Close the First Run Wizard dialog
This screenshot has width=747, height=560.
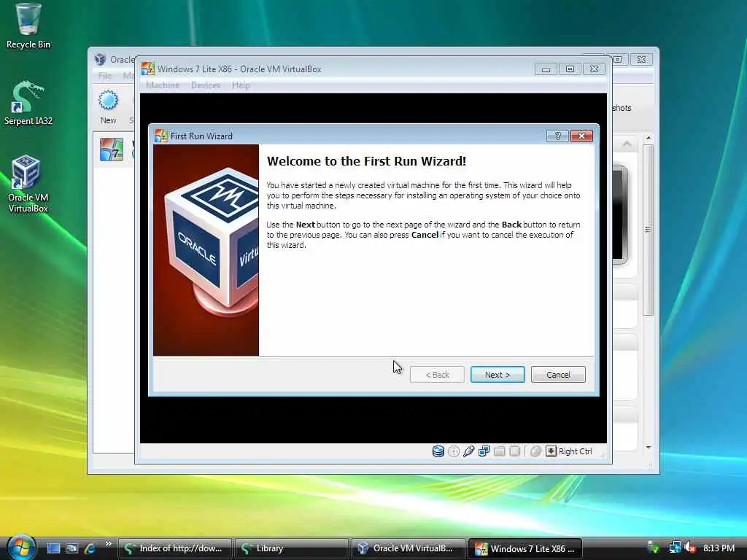(x=581, y=136)
